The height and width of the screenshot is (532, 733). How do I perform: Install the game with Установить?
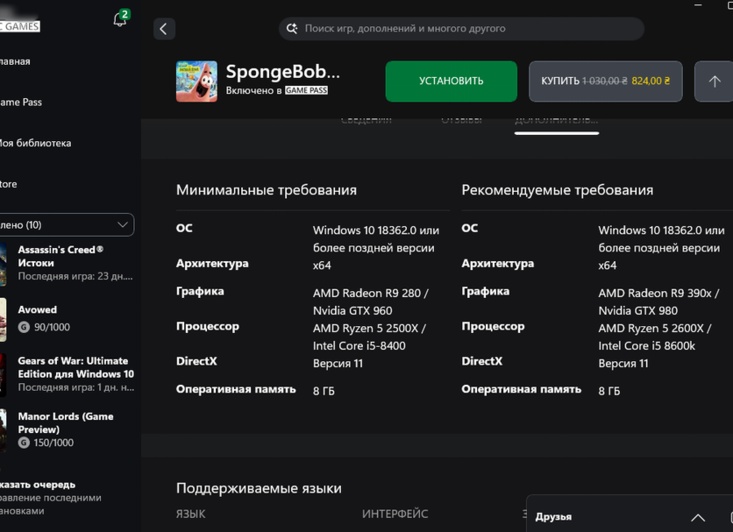pos(451,81)
